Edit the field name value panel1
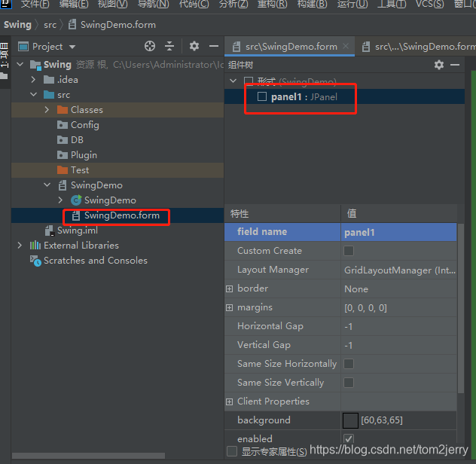This screenshot has width=476, height=464. coord(399,232)
